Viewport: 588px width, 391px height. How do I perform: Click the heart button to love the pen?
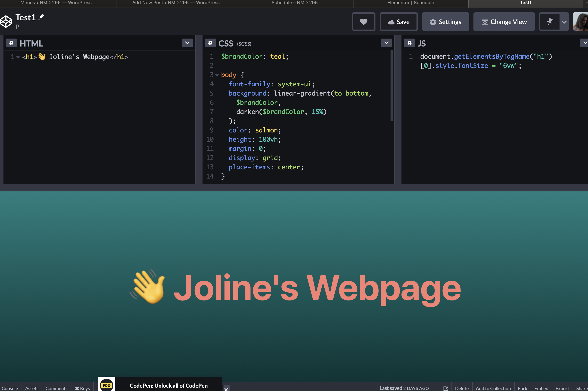(364, 22)
